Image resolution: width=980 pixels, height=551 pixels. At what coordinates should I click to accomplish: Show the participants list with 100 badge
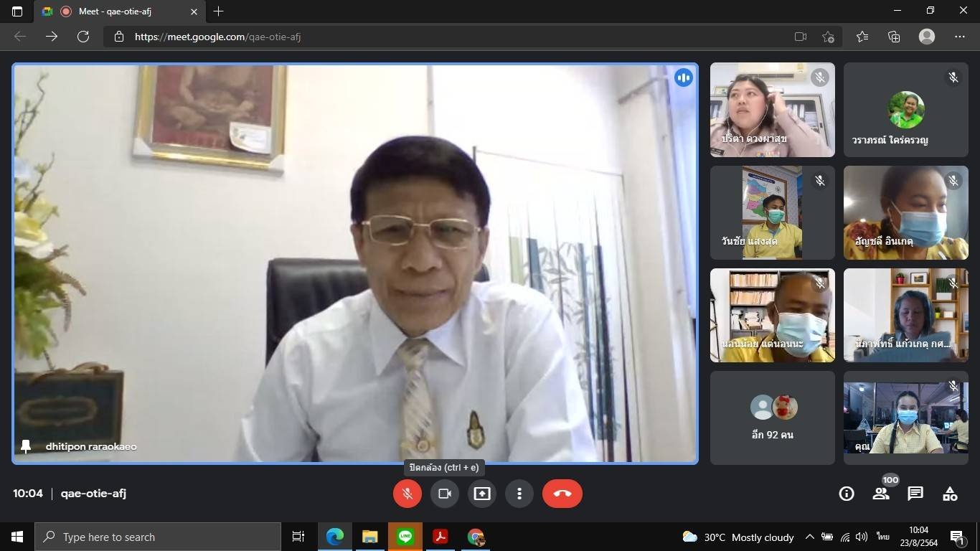(881, 494)
